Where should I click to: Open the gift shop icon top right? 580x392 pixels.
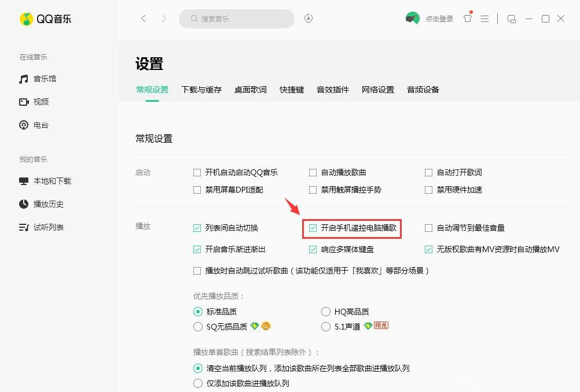pyautogui.click(x=467, y=19)
